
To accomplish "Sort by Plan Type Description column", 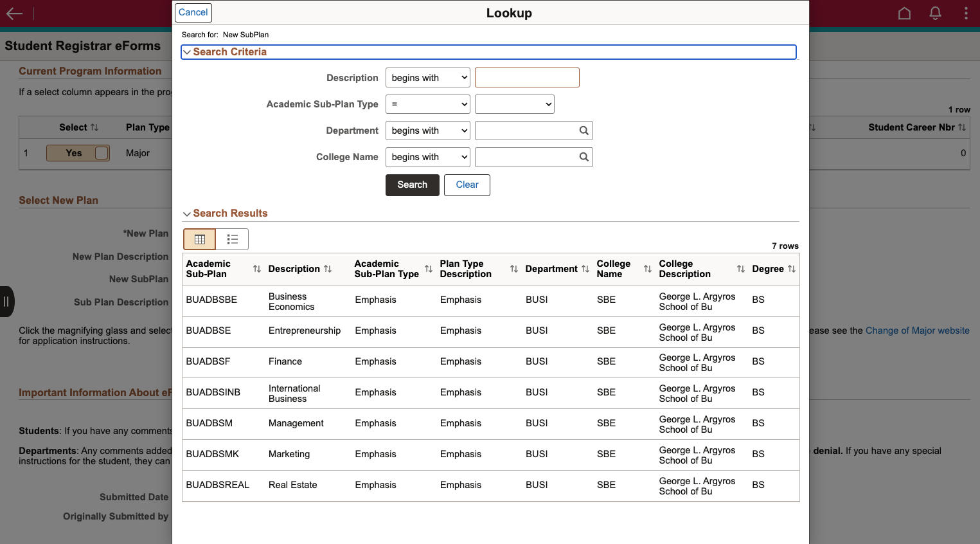I will (x=514, y=269).
